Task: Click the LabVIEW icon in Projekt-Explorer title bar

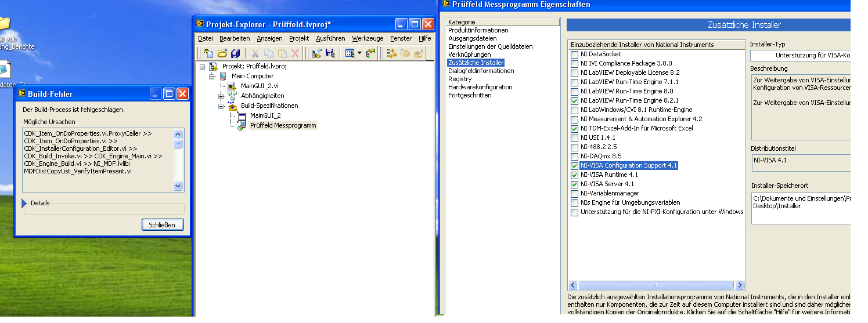Action: [x=200, y=24]
